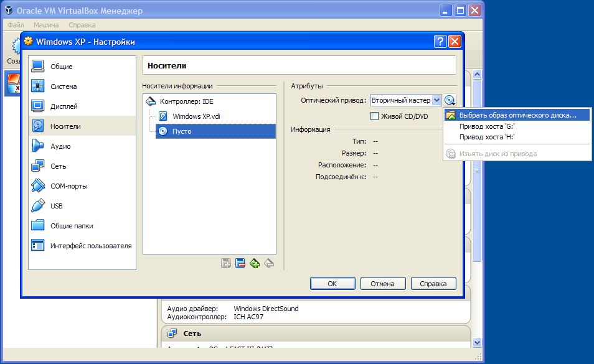This screenshot has height=364, width=594.
Task: Click scroll up arrow in manager details pane
Action: click(478, 74)
